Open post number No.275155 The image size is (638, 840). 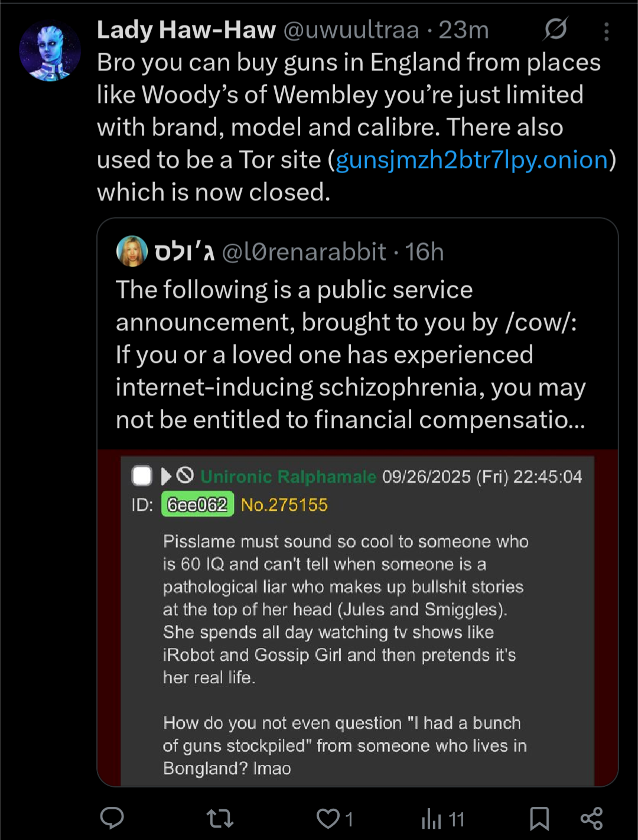pyautogui.click(x=284, y=505)
